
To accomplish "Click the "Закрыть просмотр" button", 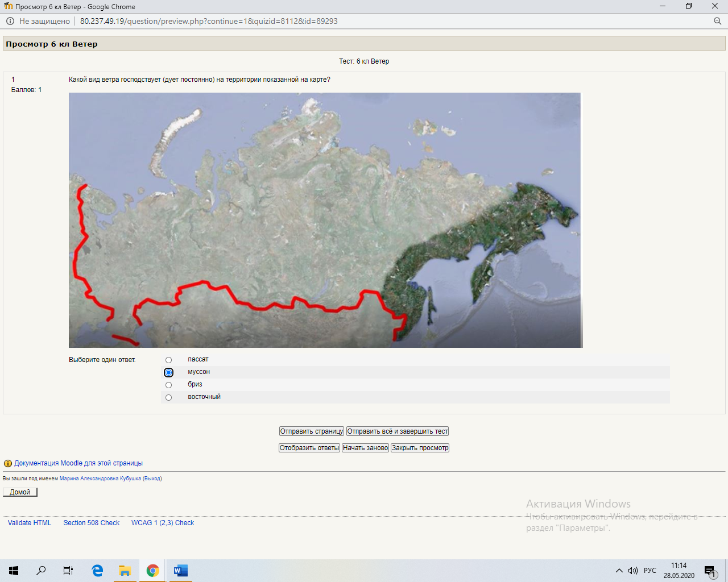I will click(x=420, y=448).
